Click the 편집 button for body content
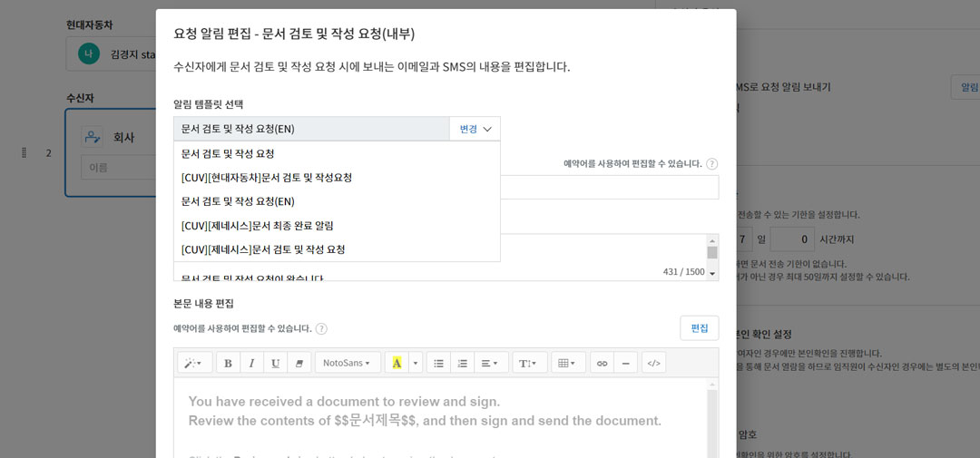This screenshot has width=980, height=458. point(700,328)
